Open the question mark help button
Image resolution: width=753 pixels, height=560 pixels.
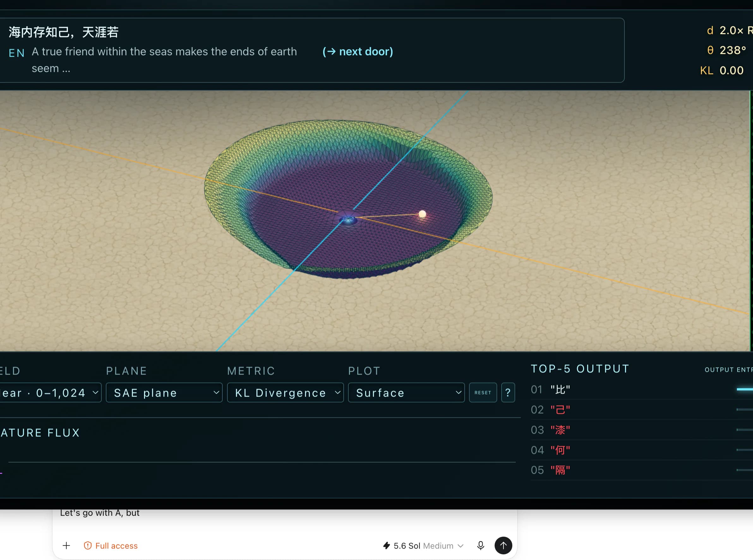(508, 393)
